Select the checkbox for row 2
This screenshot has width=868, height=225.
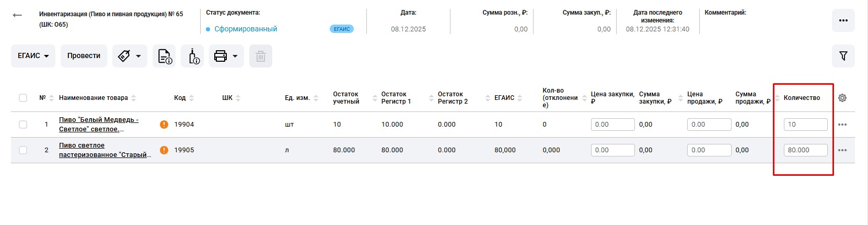tap(23, 150)
